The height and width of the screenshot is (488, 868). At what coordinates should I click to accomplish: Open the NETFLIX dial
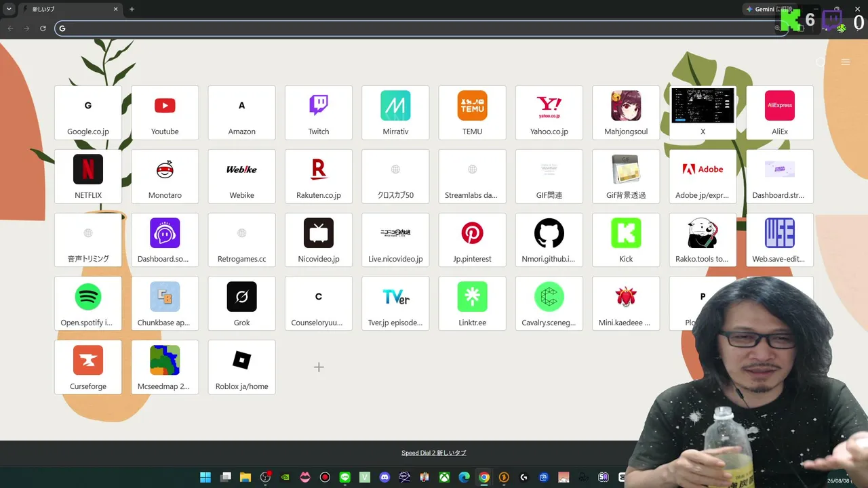pyautogui.click(x=88, y=176)
